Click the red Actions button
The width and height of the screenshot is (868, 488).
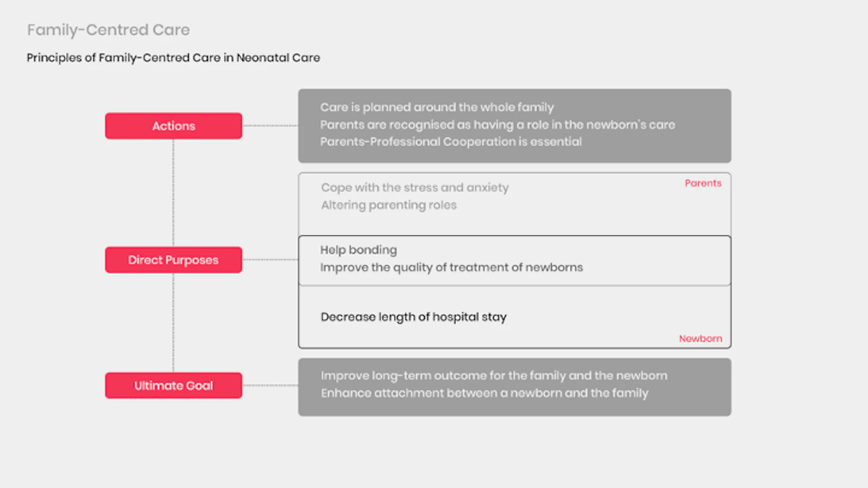[x=174, y=126]
